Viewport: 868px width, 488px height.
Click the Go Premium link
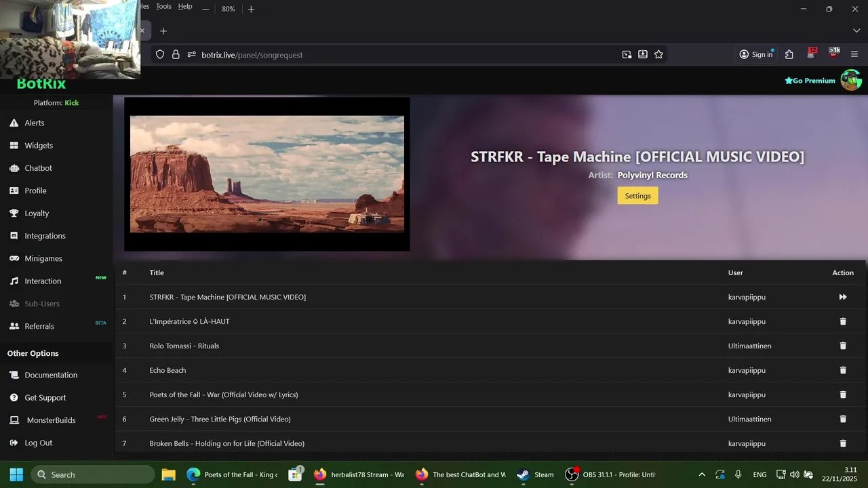pos(810,81)
